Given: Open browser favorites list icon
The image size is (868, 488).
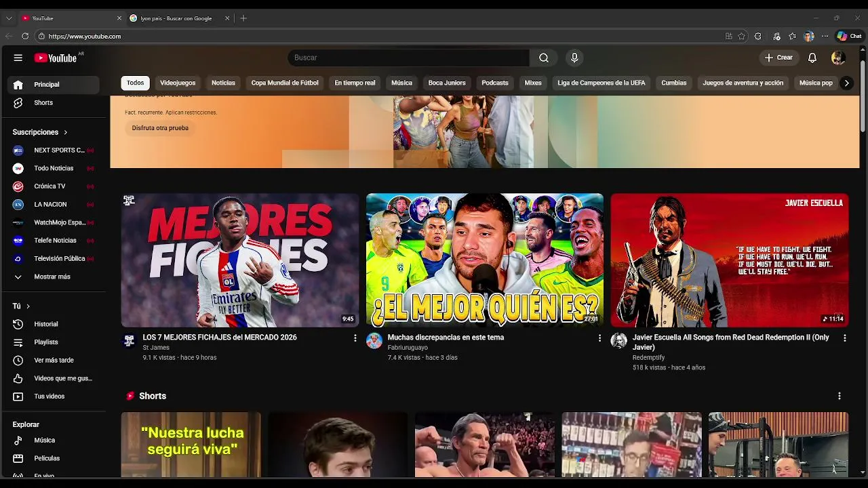Looking at the screenshot, I should pyautogui.click(x=793, y=37).
